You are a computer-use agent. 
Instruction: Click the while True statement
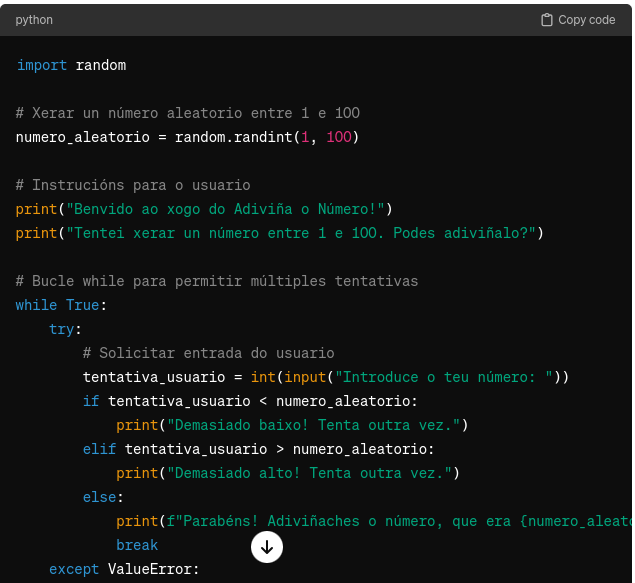point(61,305)
